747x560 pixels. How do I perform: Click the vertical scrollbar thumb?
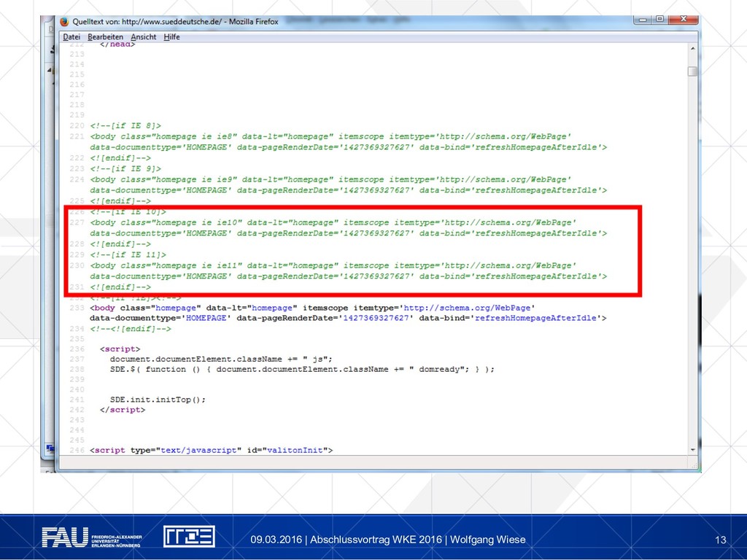click(x=693, y=71)
